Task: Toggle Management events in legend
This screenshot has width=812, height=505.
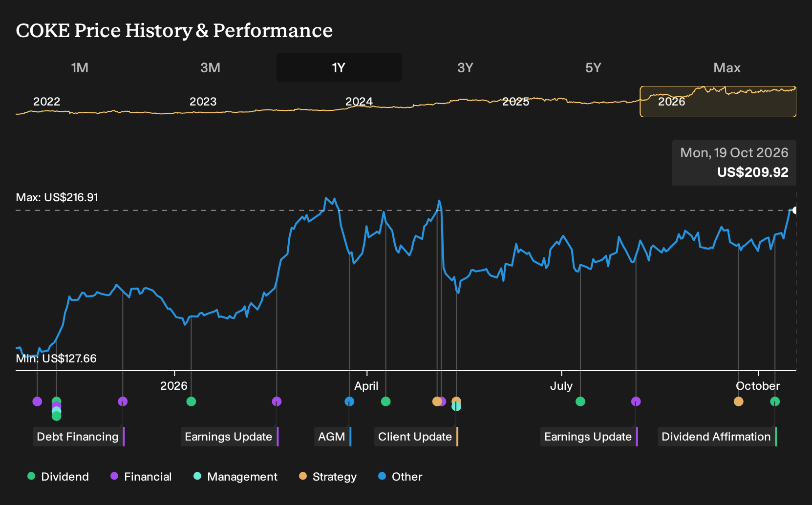Action: point(235,477)
